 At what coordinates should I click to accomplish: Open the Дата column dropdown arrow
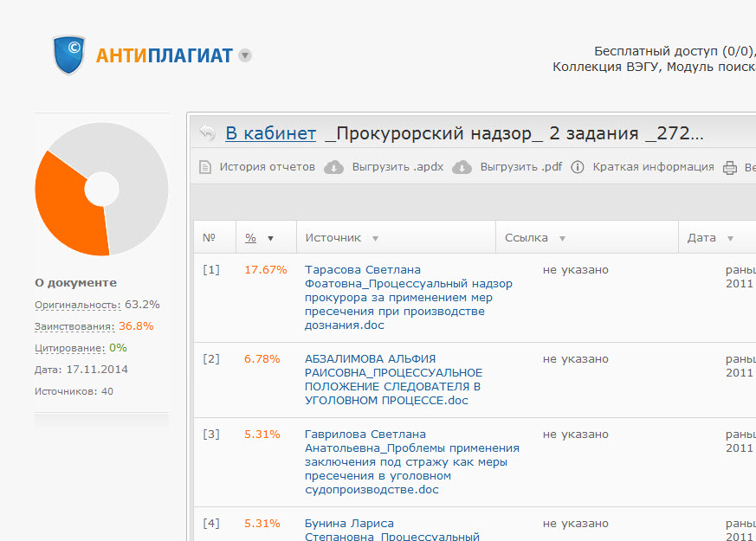point(730,238)
